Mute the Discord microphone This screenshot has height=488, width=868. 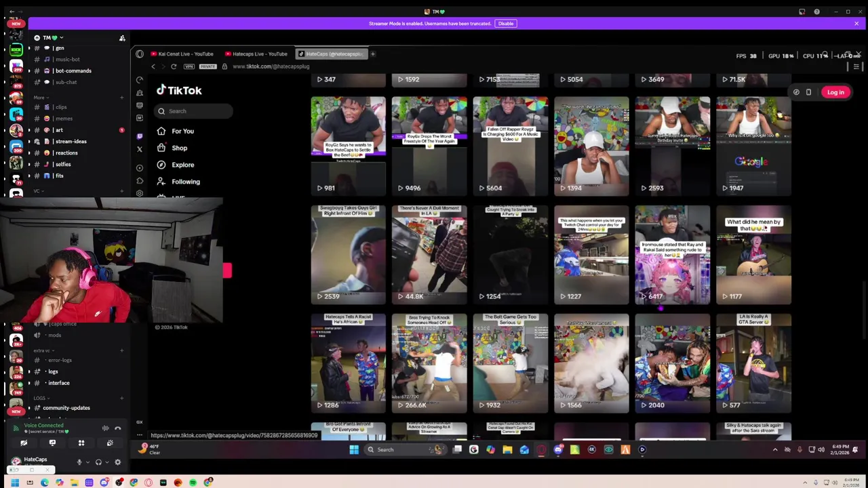pos(79,462)
